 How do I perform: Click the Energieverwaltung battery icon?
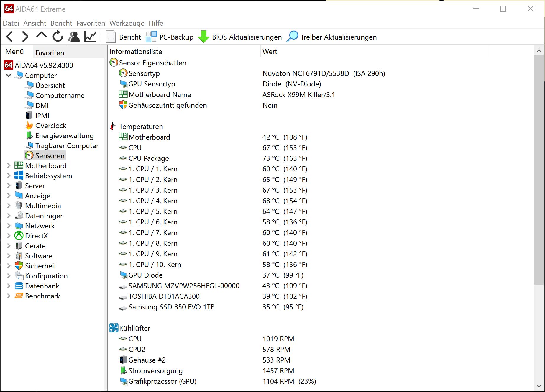[29, 135]
